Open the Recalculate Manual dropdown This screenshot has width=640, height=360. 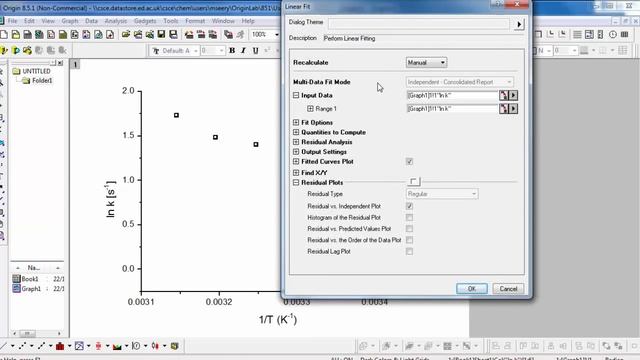coord(426,62)
